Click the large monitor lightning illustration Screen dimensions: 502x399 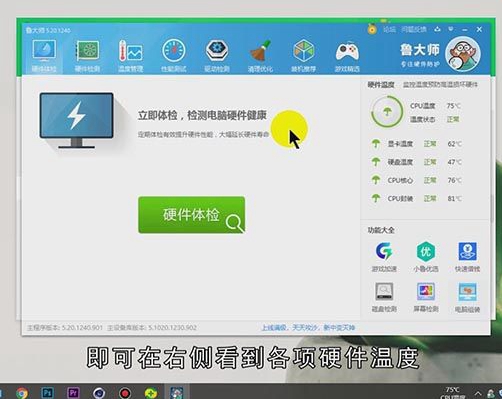[x=77, y=120]
